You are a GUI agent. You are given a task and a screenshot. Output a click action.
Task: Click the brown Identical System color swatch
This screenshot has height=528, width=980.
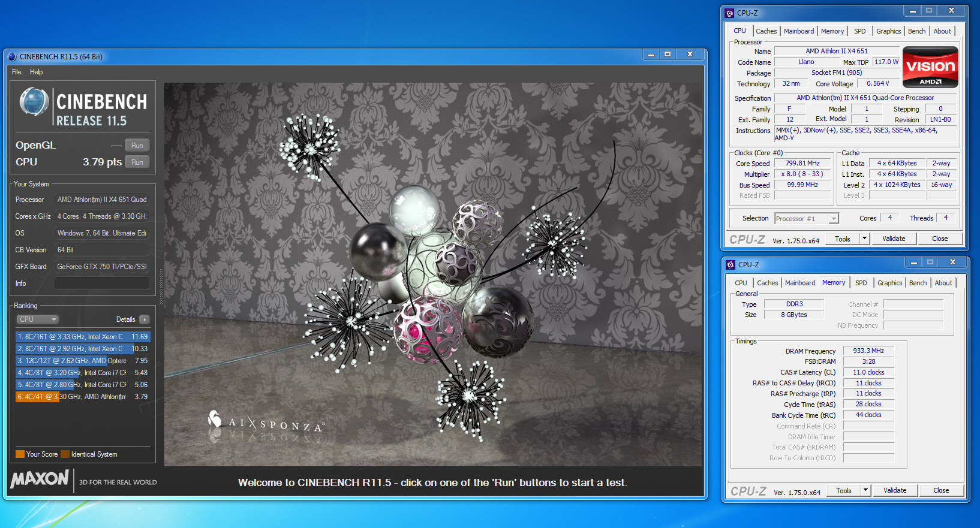tap(65, 454)
